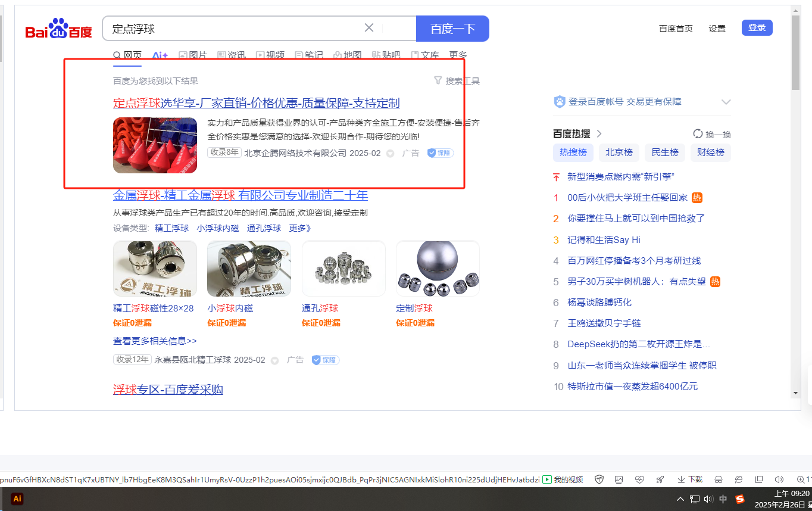This screenshot has height=511, width=812.
Task: Open the 精工浮球磁性28×28 product image
Action: click(x=155, y=269)
